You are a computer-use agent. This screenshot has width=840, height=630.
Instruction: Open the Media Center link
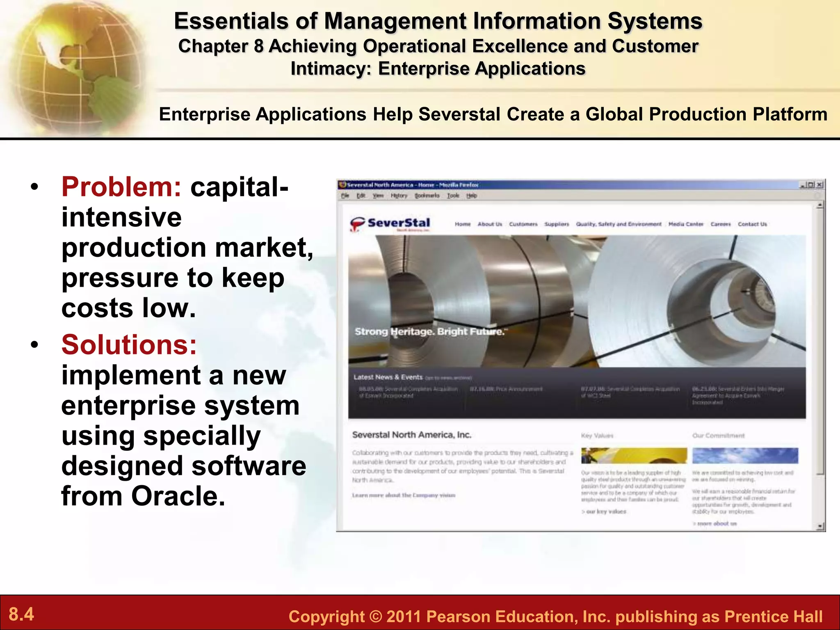point(686,224)
